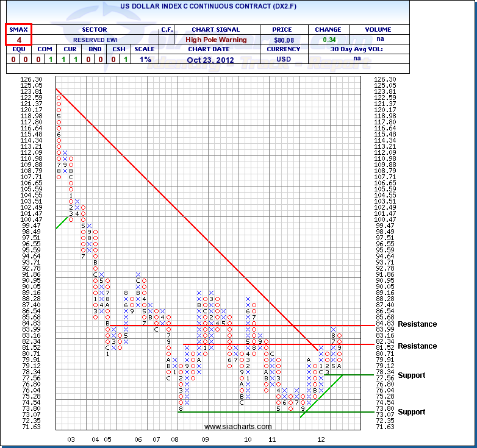Click the lower Resistance label near 81.52
The height and width of the screenshot is (448, 477).
(417, 346)
